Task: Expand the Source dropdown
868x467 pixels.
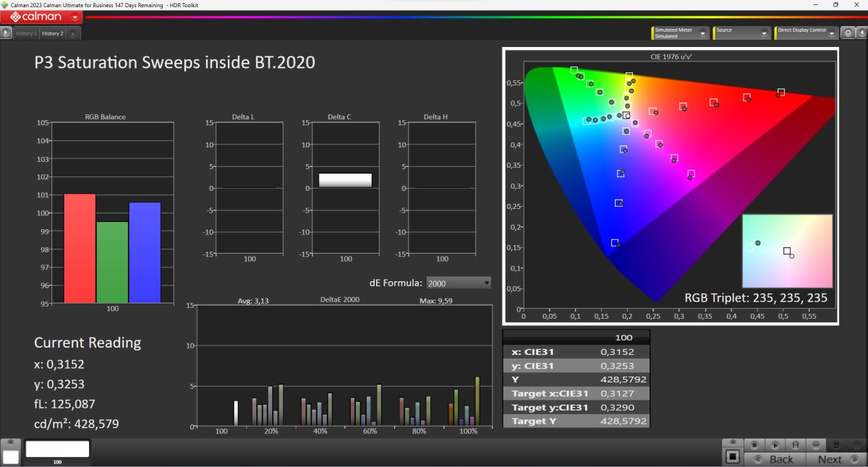Action: [x=741, y=33]
